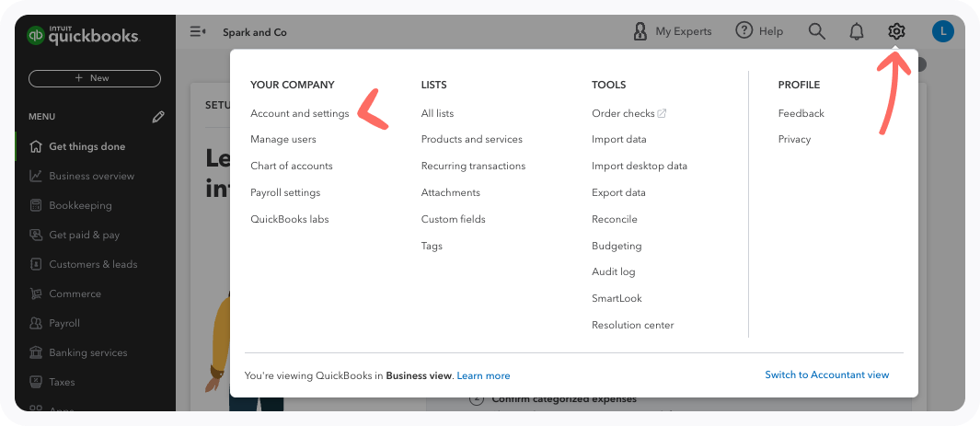The height and width of the screenshot is (426, 980).
Task: Open Manage users
Action: [x=283, y=139]
